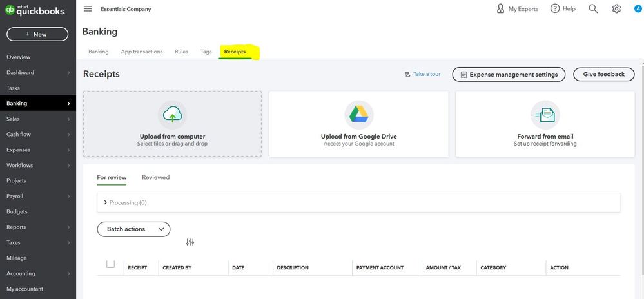Image resolution: width=644 pixels, height=299 pixels.
Task: Open My Experts
Action: (517, 8)
